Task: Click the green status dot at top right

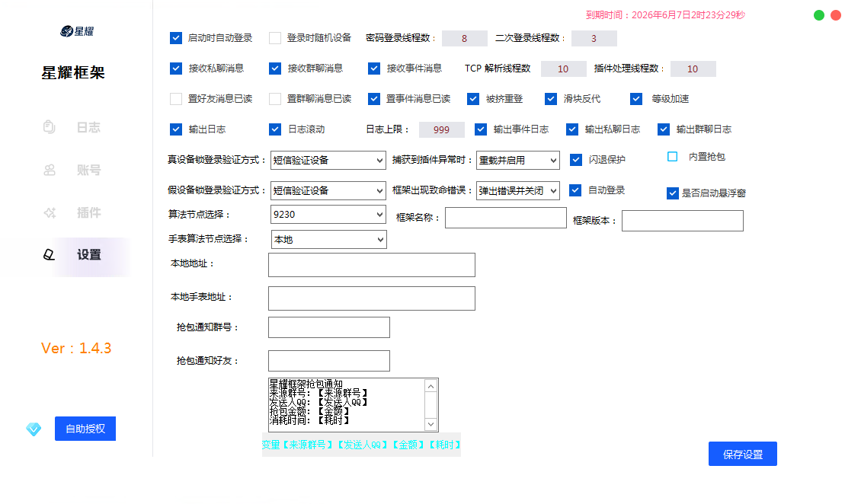Action: (x=818, y=14)
